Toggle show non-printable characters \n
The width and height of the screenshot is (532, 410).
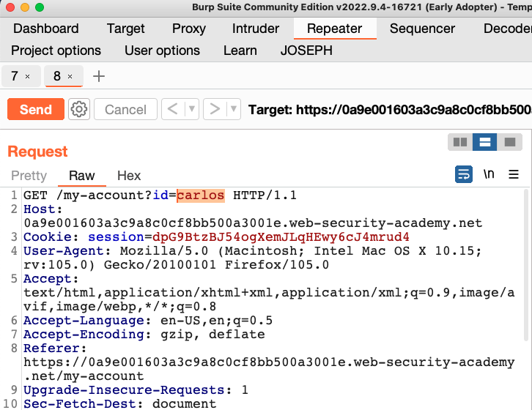click(489, 174)
